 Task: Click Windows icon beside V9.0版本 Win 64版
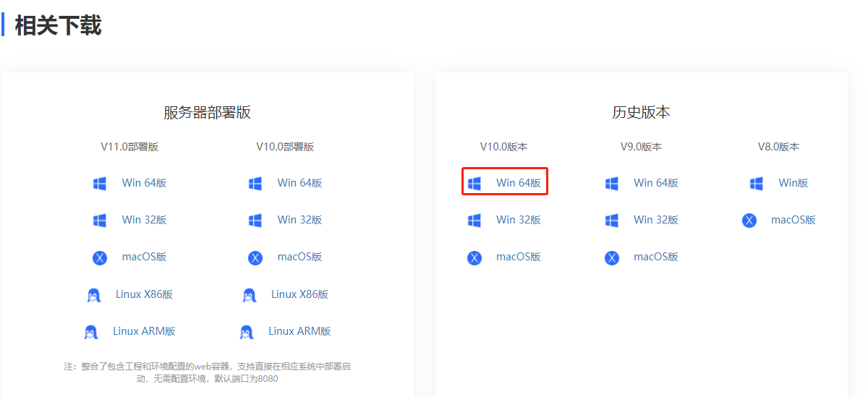coord(612,184)
